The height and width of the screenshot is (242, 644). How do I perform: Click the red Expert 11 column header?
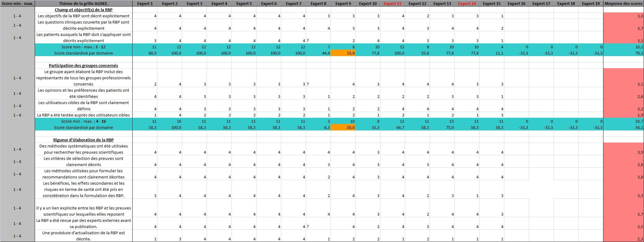point(392,3)
